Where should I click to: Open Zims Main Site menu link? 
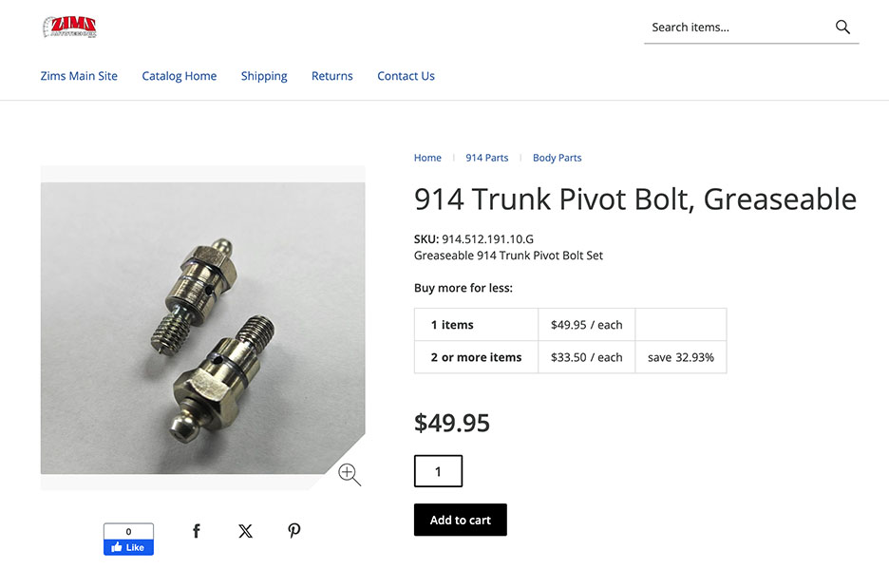(79, 76)
